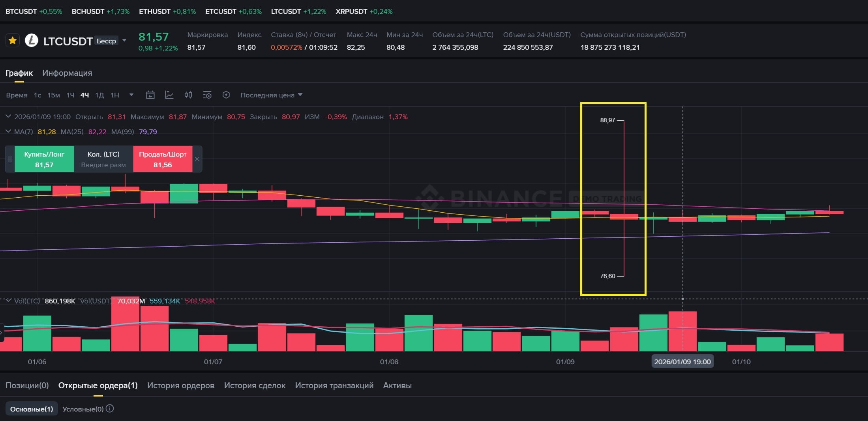This screenshot has height=421, width=868.
Task: Collapse the MA indicator row chevron
Action: [x=8, y=131]
